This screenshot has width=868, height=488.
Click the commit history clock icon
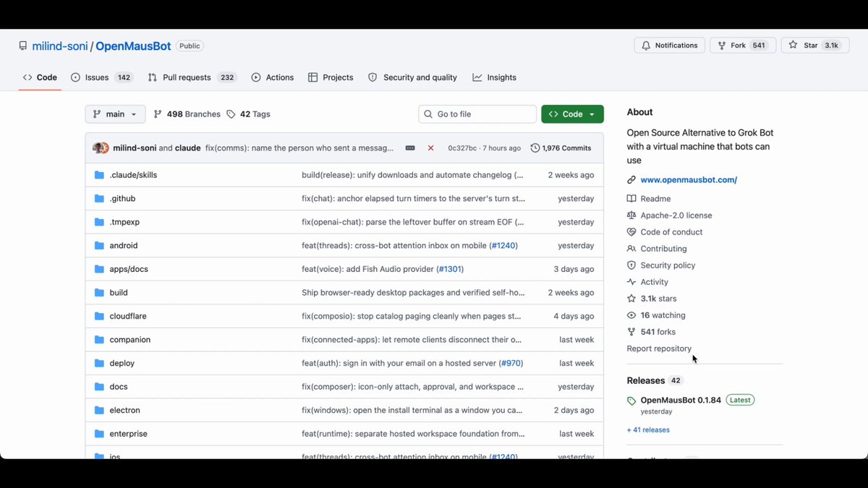(x=535, y=147)
